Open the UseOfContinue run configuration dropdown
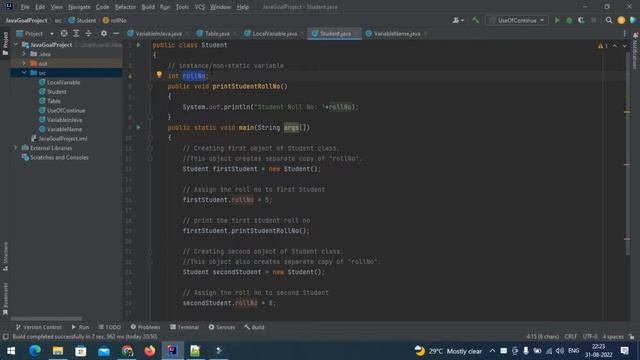 (x=517, y=20)
